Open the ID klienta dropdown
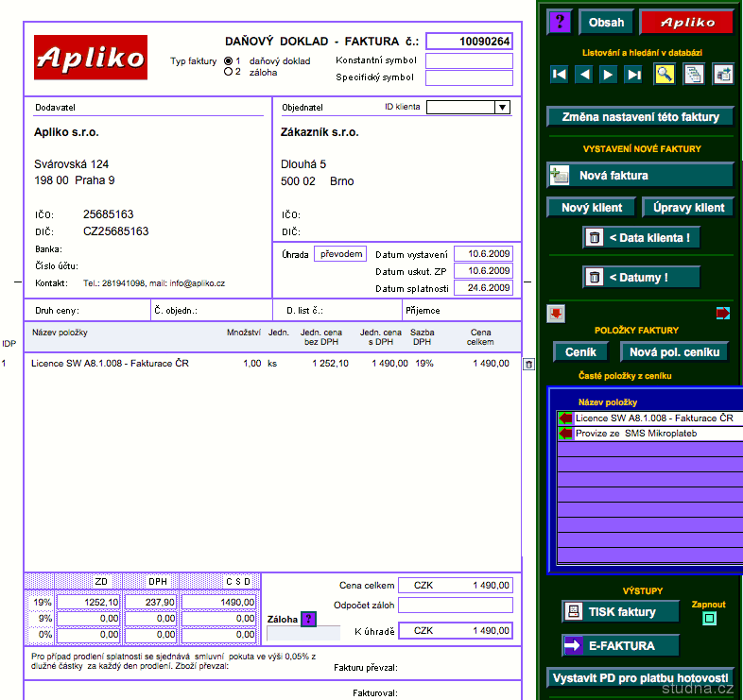Screen dimensions: 743x700 tap(502, 108)
